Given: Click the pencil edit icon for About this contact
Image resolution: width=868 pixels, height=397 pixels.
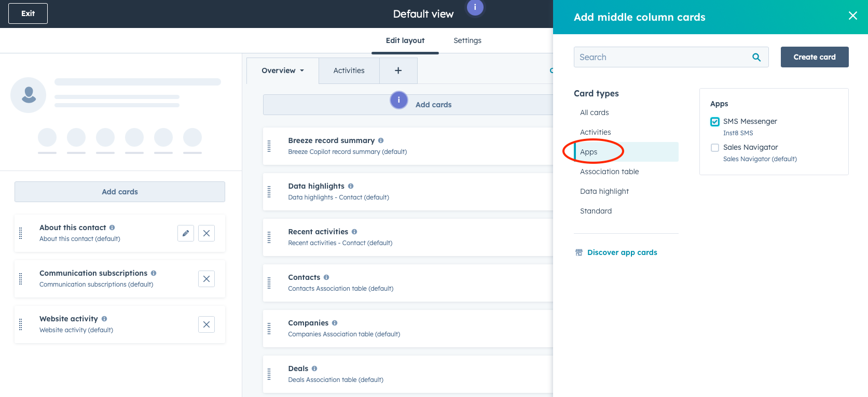Looking at the screenshot, I should point(186,233).
